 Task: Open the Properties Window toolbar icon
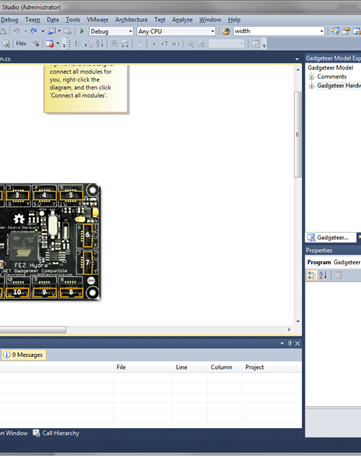(x=346, y=31)
